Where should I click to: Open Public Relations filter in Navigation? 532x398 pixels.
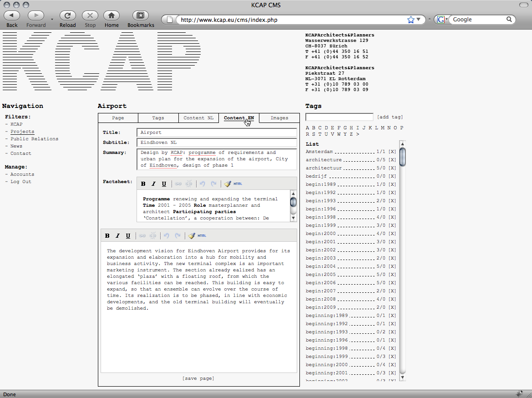click(34, 139)
